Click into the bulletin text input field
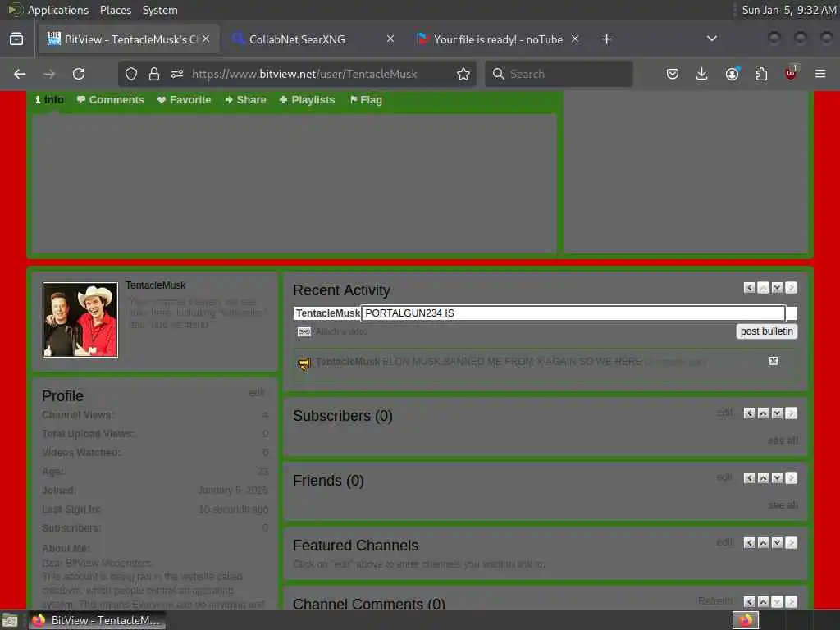The image size is (840, 630). tap(573, 313)
